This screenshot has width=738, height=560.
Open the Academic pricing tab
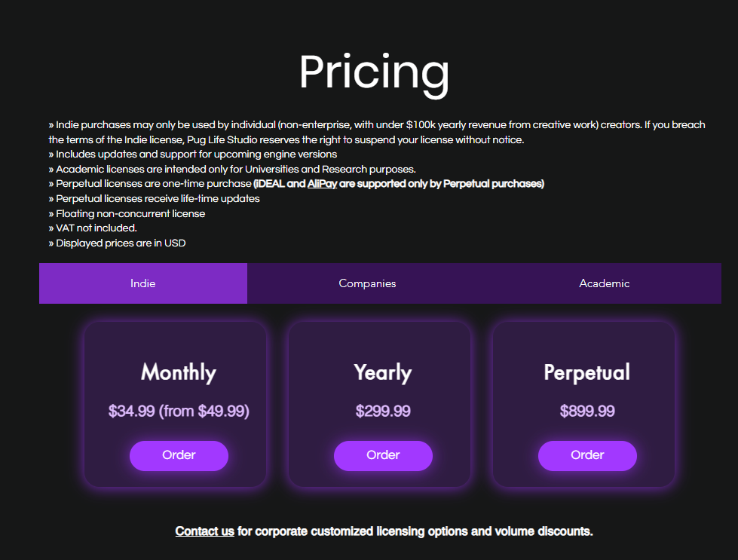click(604, 283)
